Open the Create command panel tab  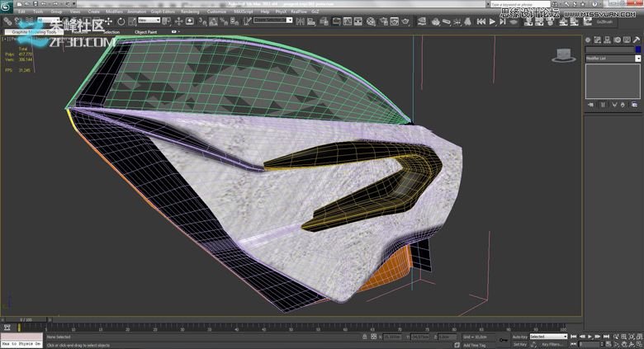pyautogui.click(x=589, y=39)
